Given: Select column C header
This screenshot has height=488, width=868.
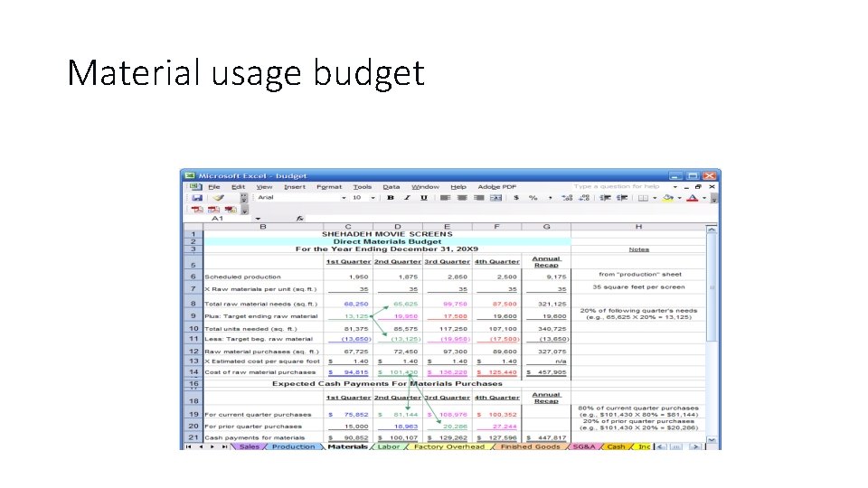Looking at the screenshot, I should [x=348, y=226].
